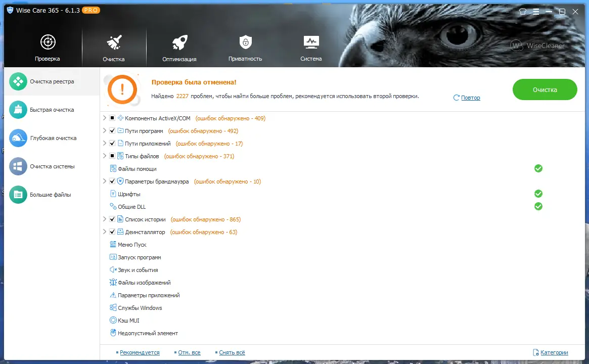The image size is (589, 364).
Task: Select Быстрая очистка in the sidebar
Action: [52, 110]
